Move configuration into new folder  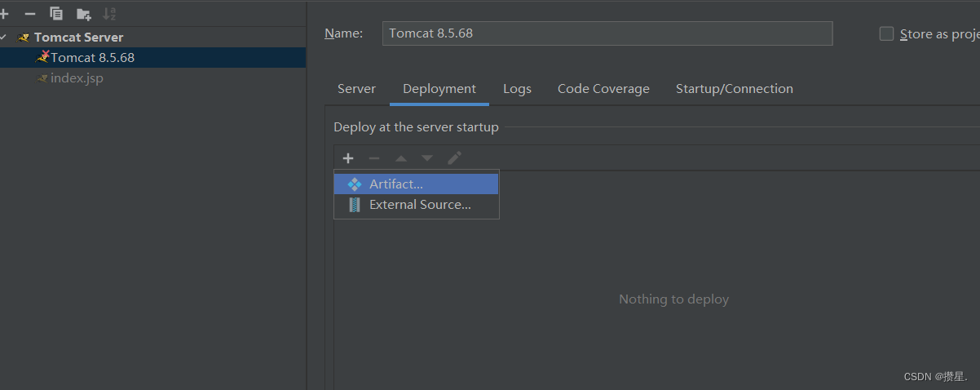[x=83, y=13]
